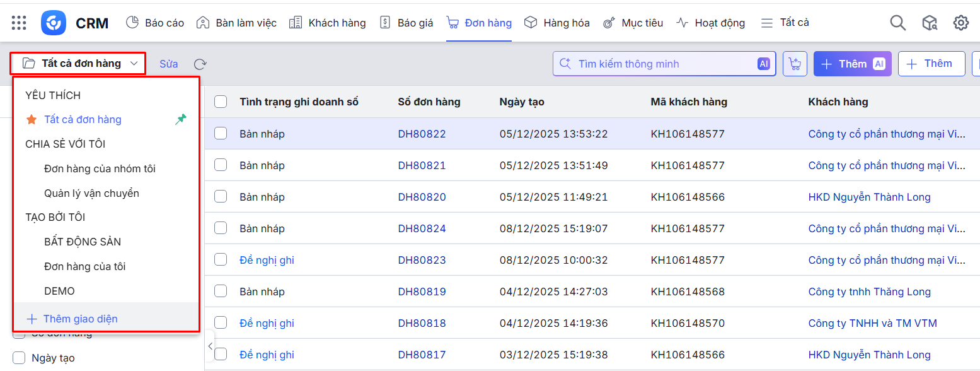Click the shopping cart add icon button
This screenshot has height=371, width=980.
coord(795,64)
